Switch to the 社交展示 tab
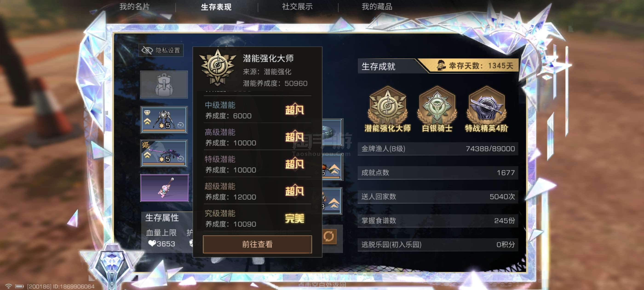Viewport: 644px width, 290px height. tap(297, 6)
